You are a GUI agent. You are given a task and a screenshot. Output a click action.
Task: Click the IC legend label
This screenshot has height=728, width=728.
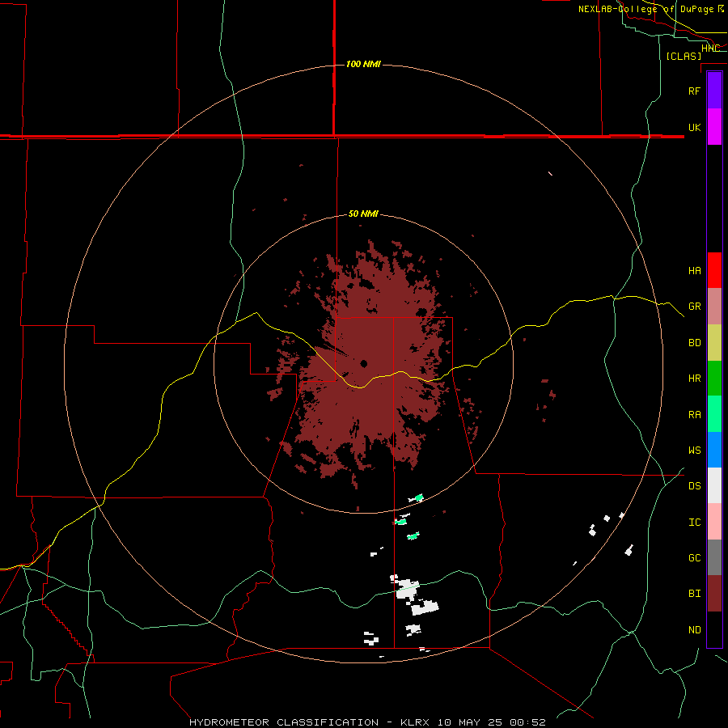click(694, 523)
